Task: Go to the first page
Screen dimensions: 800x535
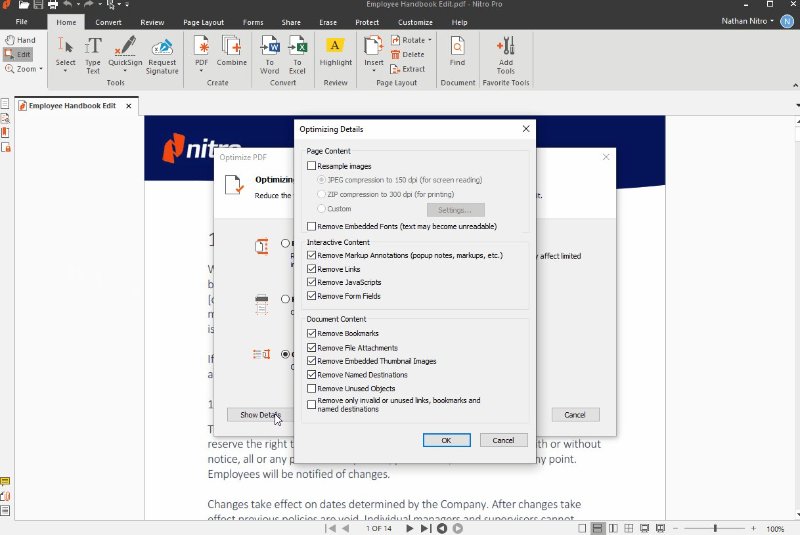Action: pyautogui.click(x=330, y=528)
